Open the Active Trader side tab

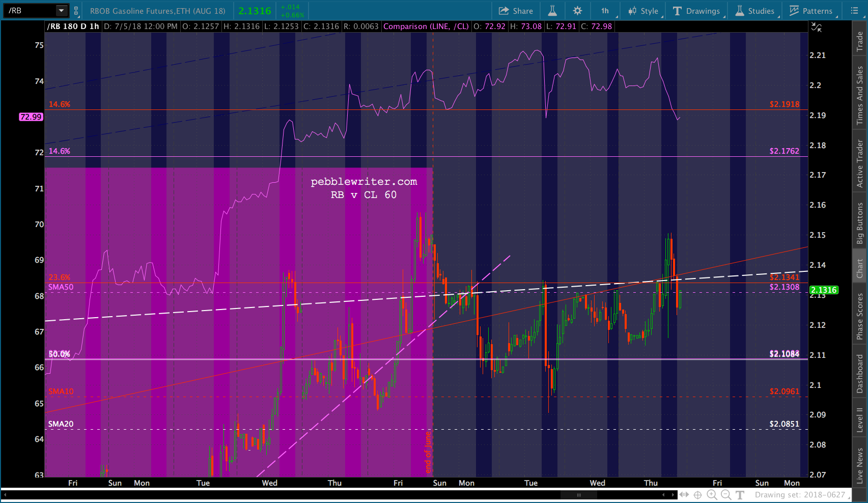860,163
